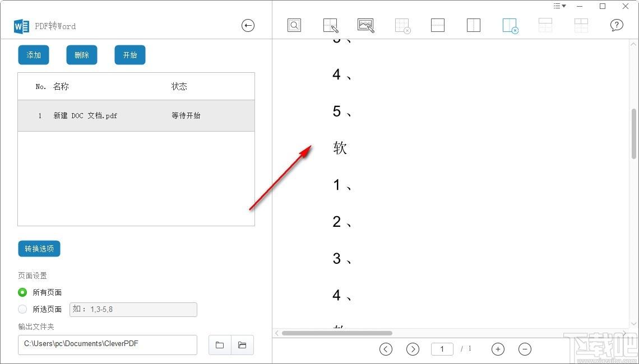Click the horizontal scrollbar thumb
Viewport: 639px width, 364px height.
click(337, 333)
